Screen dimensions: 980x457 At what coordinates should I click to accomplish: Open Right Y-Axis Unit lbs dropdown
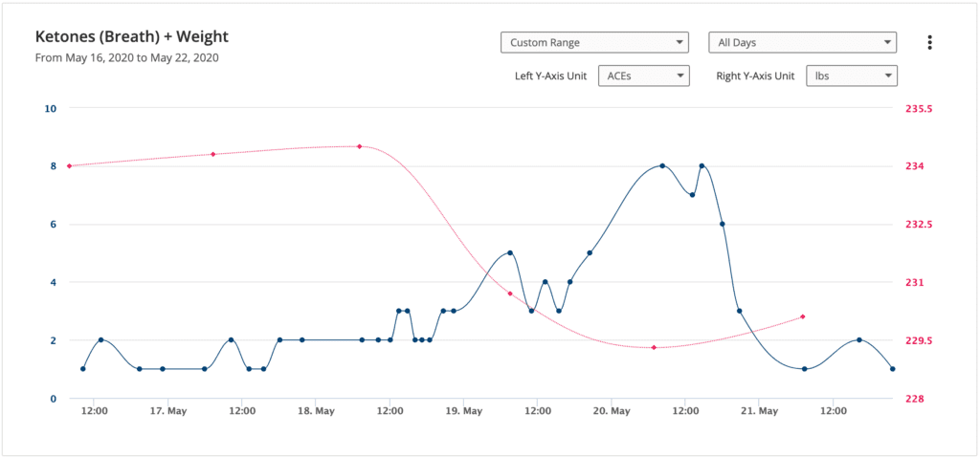(x=851, y=76)
